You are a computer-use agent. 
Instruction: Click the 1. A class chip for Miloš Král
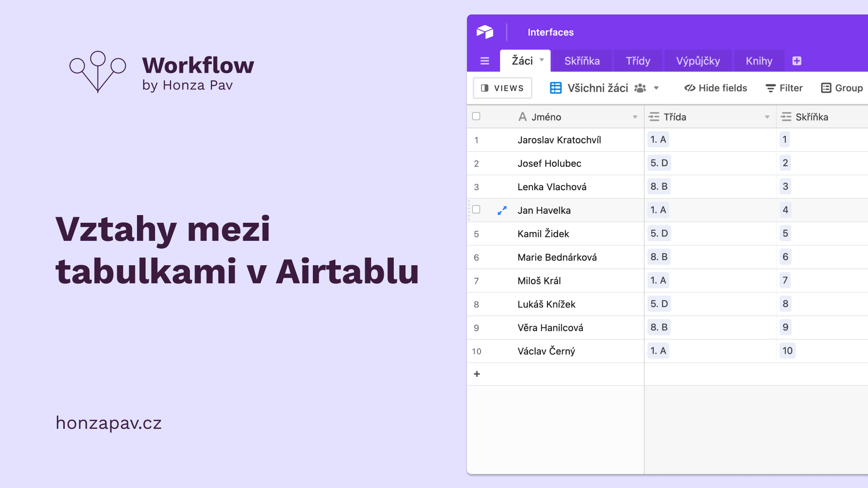[x=658, y=281]
